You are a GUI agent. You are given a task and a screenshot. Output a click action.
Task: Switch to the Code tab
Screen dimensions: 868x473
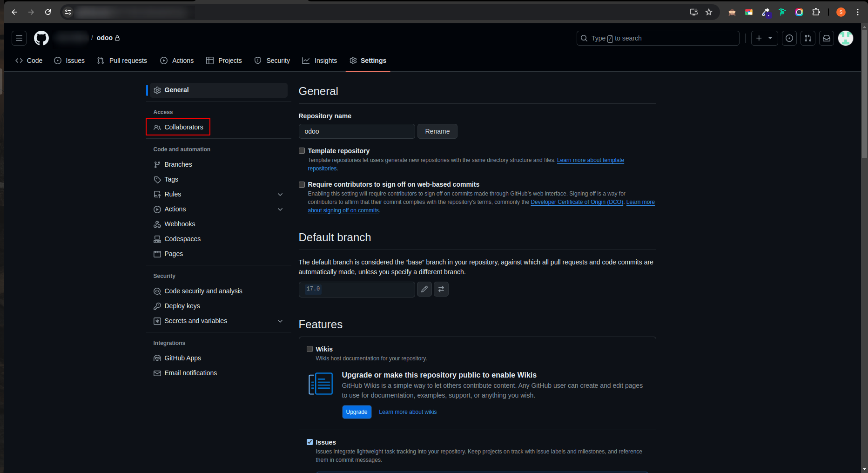(29, 61)
